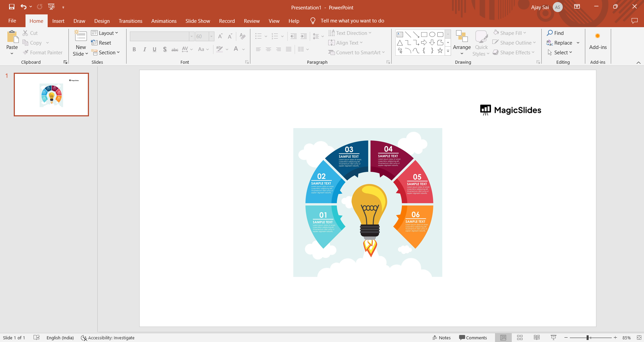The image size is (644, 342).
Task: Click the Paste clipboard icon
Action: point(12,37)
